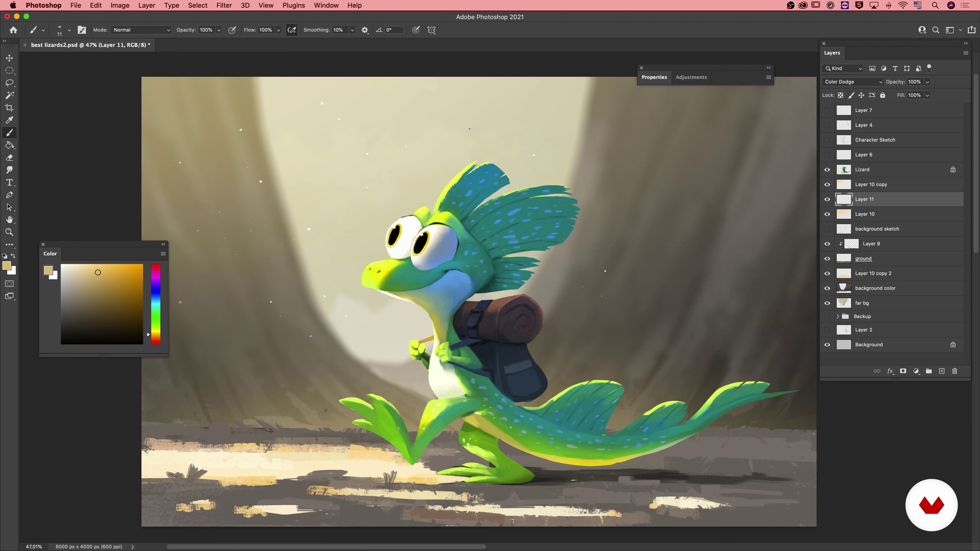Select the Magic Wand tool
This screenshot has height=551, width=980.
pyautogui.click(x=9, y=95)
